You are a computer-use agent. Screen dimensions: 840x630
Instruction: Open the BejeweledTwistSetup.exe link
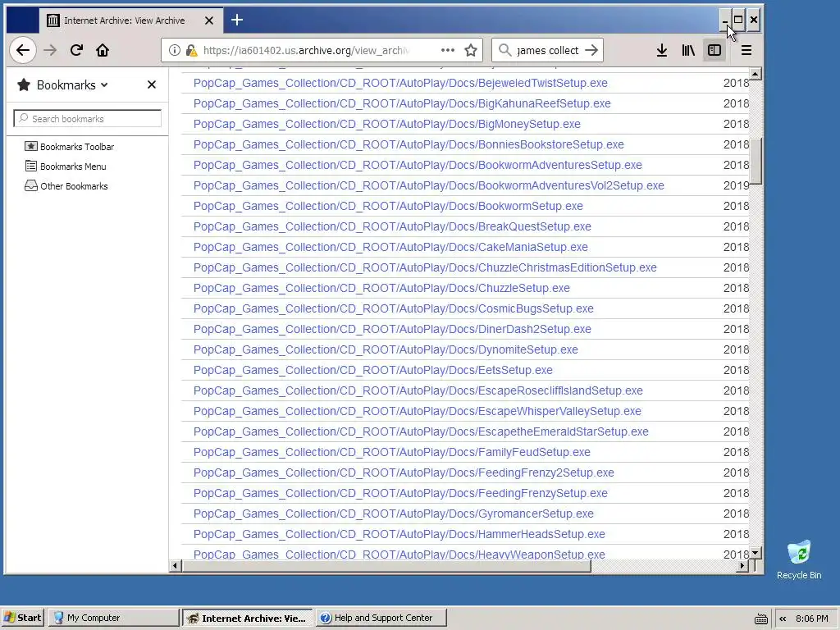(400, 83)
